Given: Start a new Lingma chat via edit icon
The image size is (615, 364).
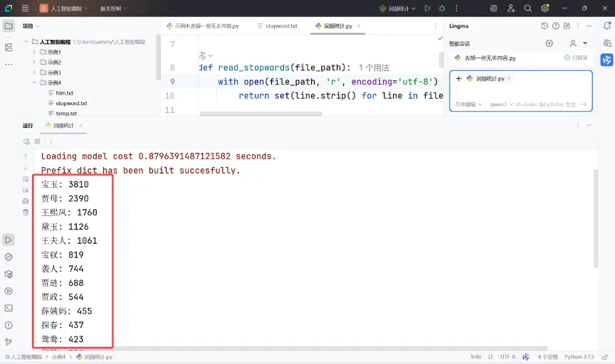Looking at the screenshot, I should [567, 26].
